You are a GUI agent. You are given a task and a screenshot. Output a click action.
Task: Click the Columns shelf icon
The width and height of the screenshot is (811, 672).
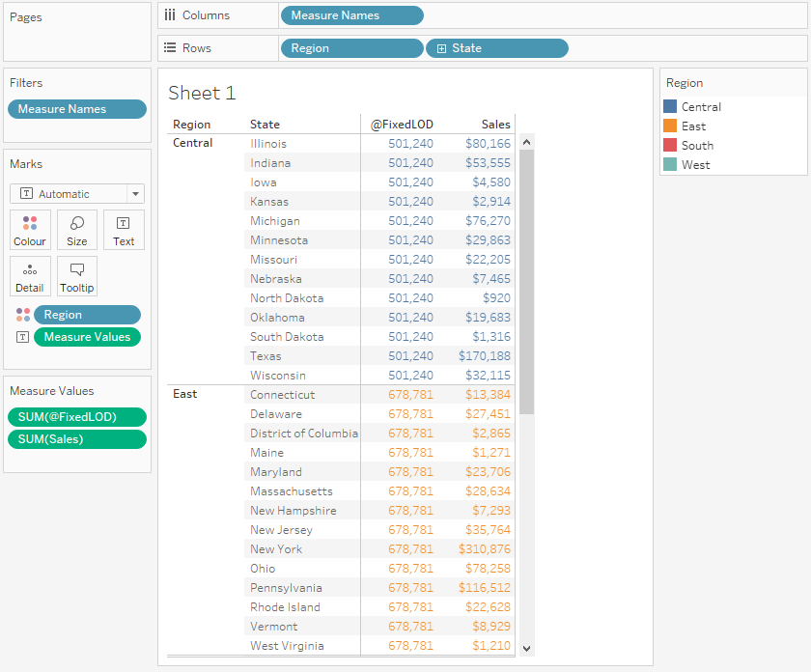[170, 15]
